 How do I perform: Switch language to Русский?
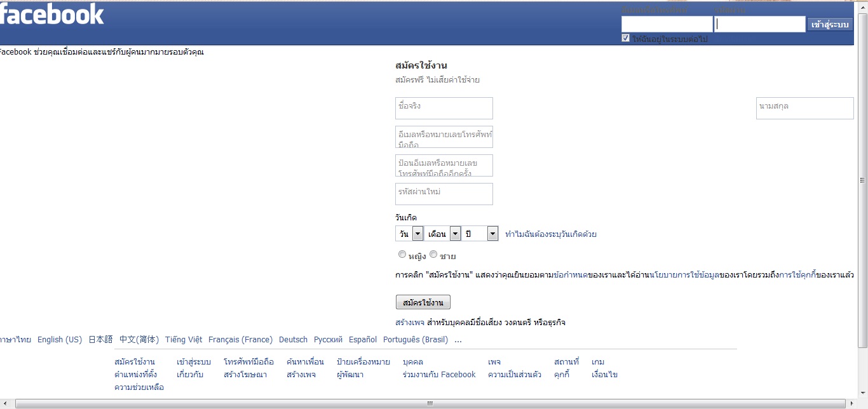[x=328, y=340]
